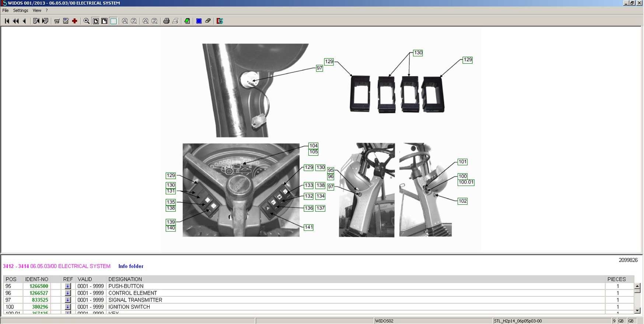Open the Info folder link
The image size is (644, 324).
[131, 266]
